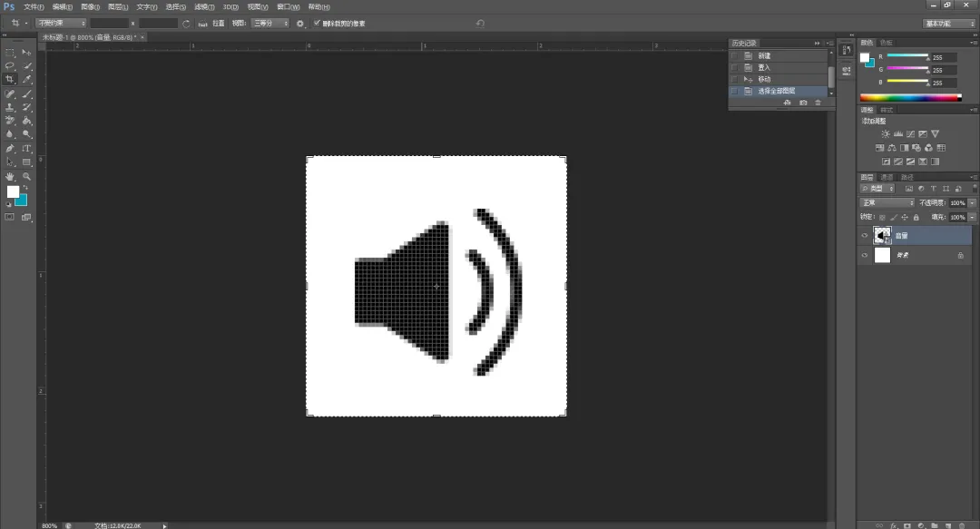
Task: Delete current state in History panel
Action: (818, 103)
